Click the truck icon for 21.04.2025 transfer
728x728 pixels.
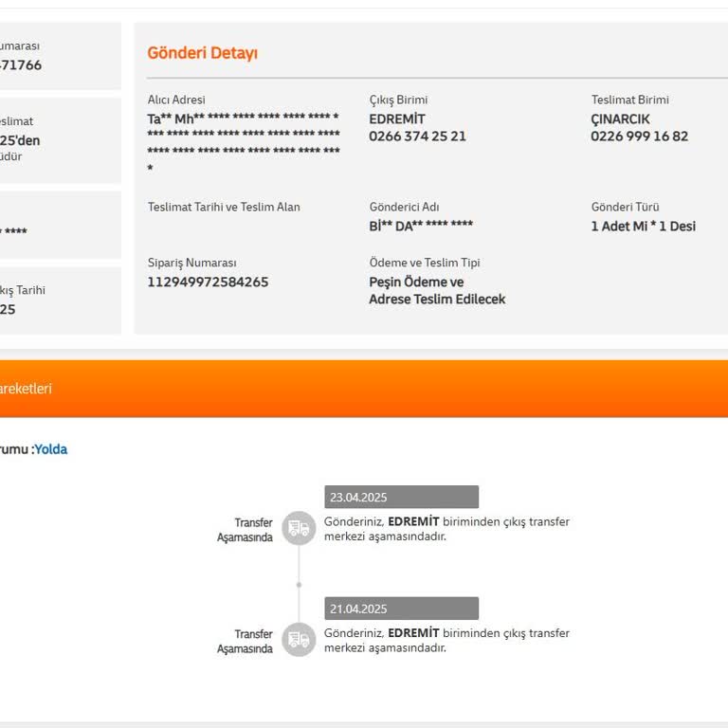click(299, 639)
